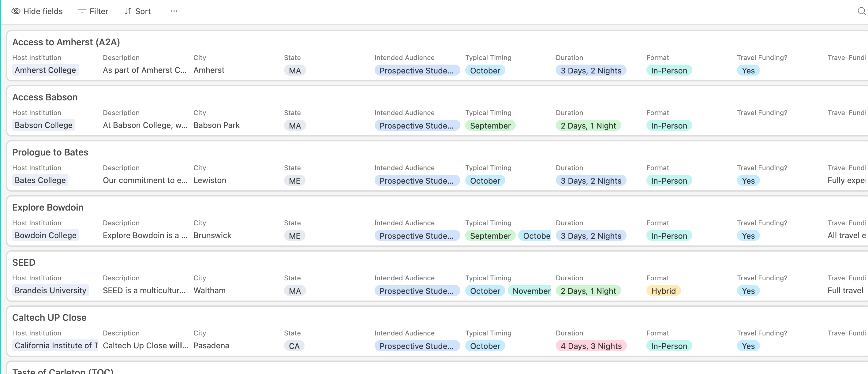Click Yes travel funding tag for Amherst

[x=748, y=70]
